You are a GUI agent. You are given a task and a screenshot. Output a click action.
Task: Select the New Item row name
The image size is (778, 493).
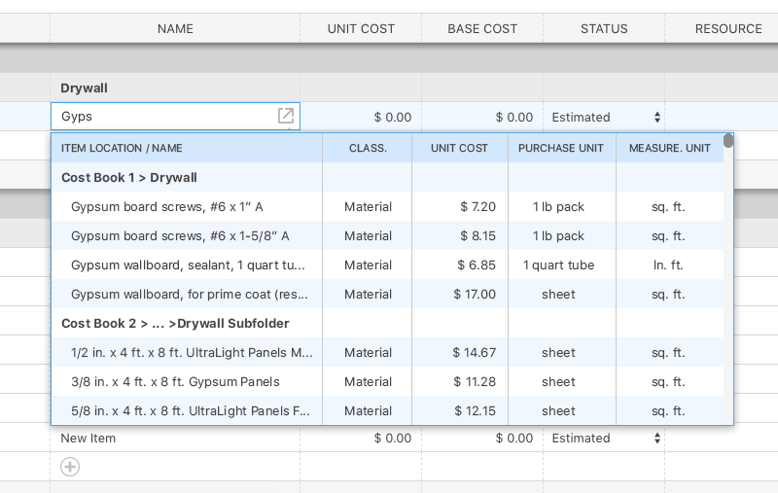88,438
